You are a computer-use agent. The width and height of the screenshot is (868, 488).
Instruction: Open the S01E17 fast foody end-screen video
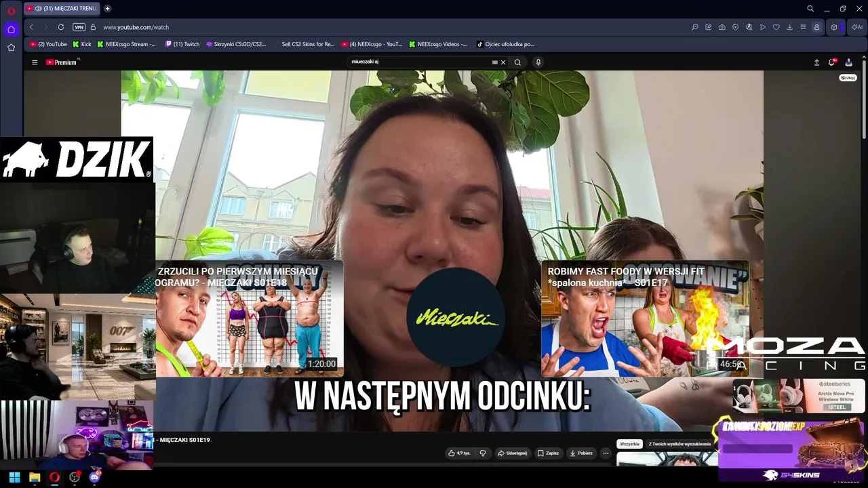(645, 319)
